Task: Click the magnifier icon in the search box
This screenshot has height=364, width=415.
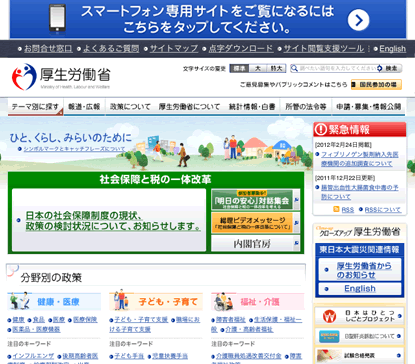Action: coord(294,68)
